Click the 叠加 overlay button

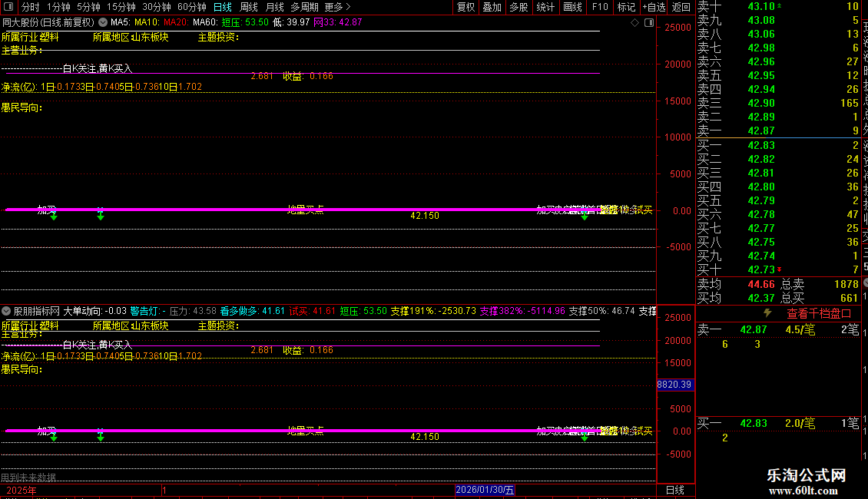pyautogui.click(x=492, y=7)
